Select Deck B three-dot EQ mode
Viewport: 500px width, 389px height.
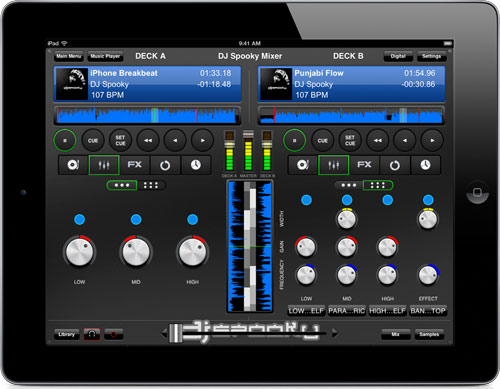[x=349, y=185]
